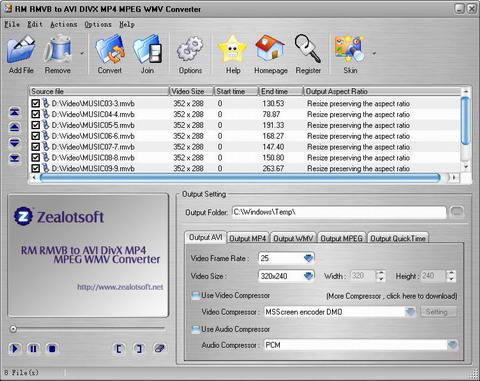Viewport: 480px width, 381px height.
Task: Move selected file to bottom of list
Action: (15, 158)
